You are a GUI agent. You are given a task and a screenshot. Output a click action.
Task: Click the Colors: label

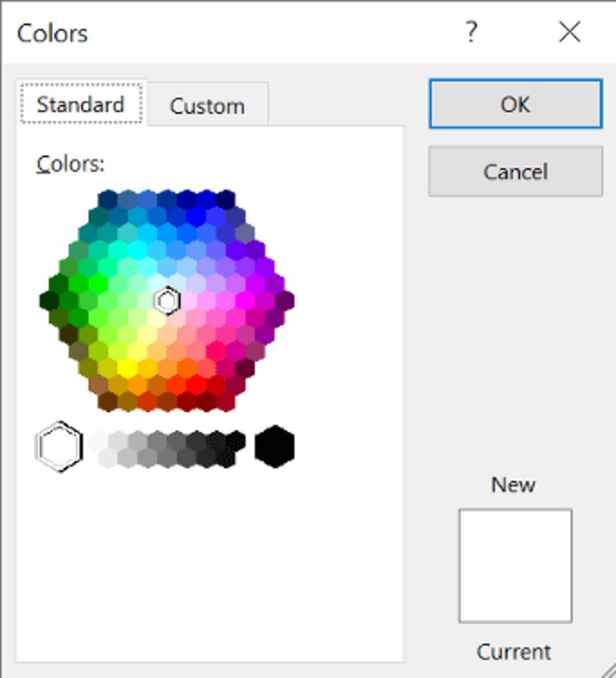click(70, 164)
